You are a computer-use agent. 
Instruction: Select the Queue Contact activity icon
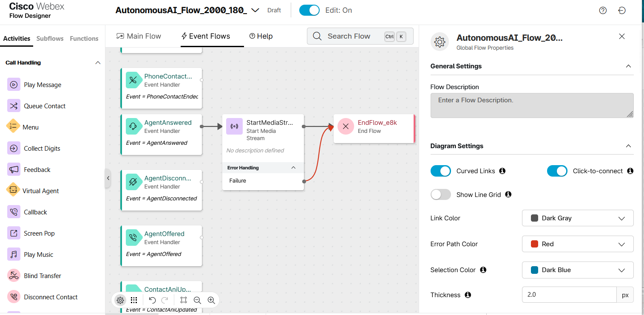coord(14,106)
